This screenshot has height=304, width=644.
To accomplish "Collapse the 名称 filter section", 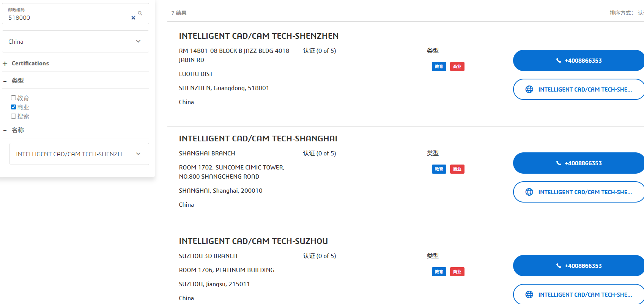I will click(x=5, y=130).
